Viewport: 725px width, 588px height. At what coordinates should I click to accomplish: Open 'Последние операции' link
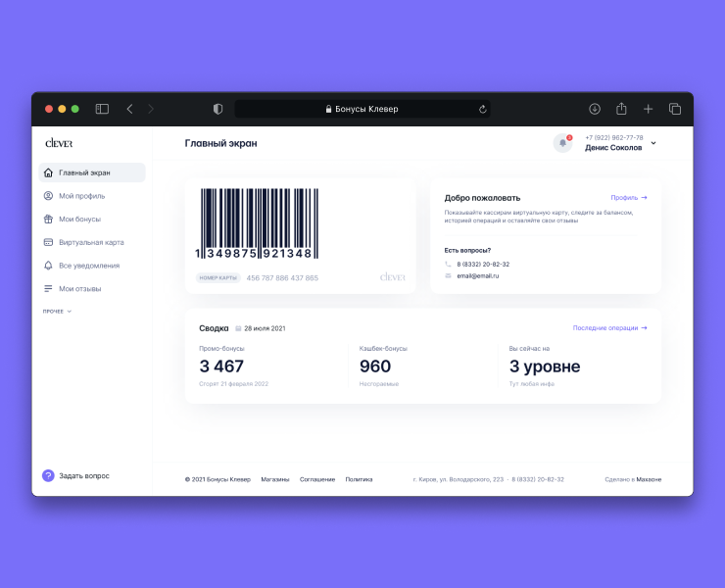click(x=609, y=328)
